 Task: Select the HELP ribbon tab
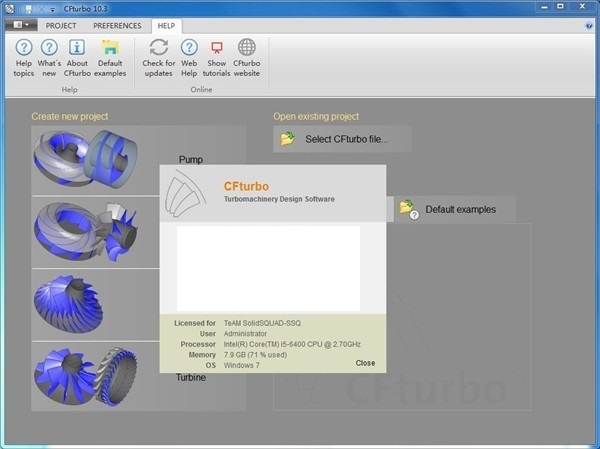tap(167, 25)
